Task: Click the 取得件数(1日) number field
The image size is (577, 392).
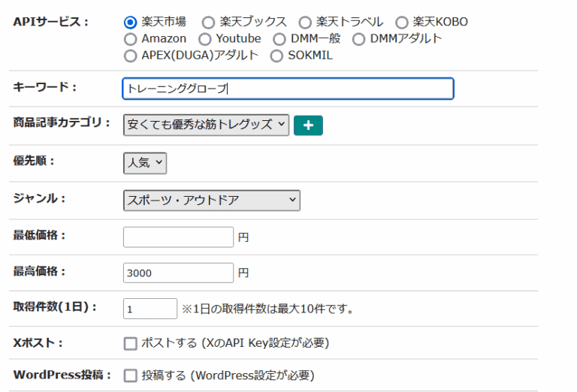Action: pyautogui.click(x=150, y=309)
